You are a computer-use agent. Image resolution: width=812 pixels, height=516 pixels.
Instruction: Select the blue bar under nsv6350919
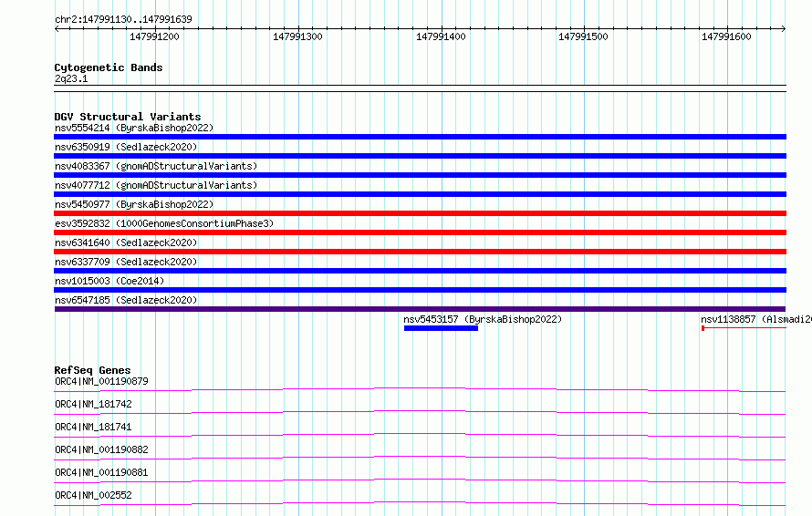(420, 156)
